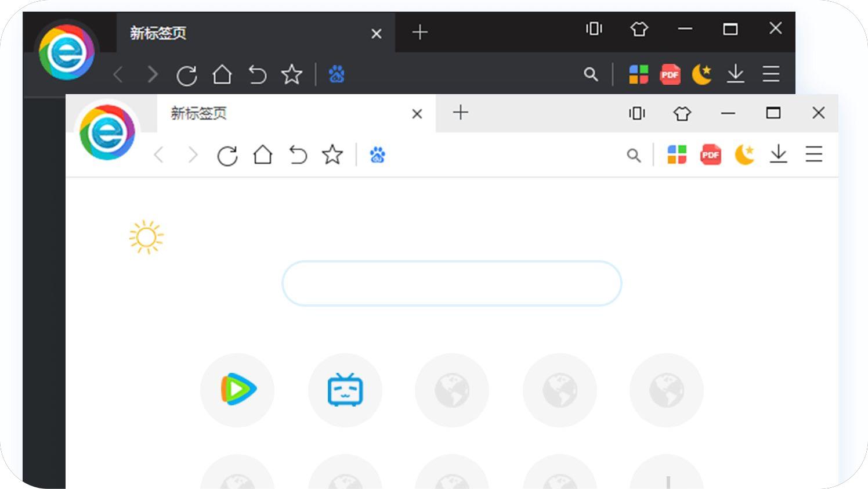
Task: Open the Bilibili shortcut tile
Action: [x=345, y=390]
